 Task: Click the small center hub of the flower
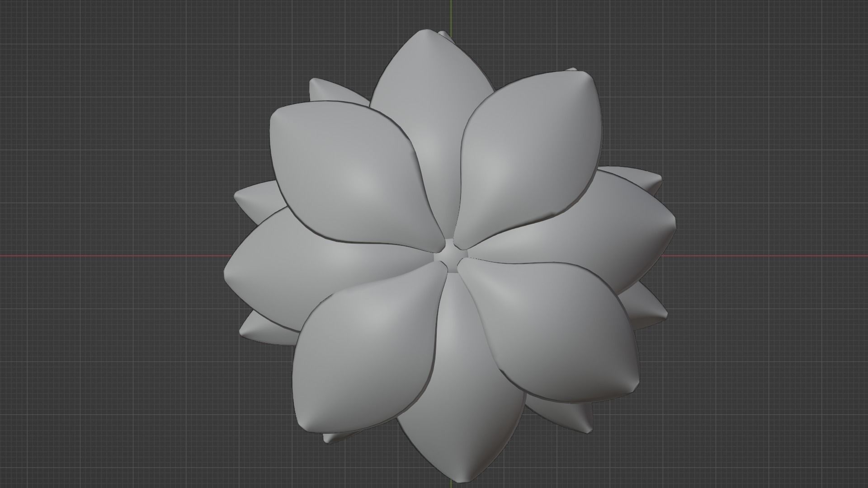point(450,256)
